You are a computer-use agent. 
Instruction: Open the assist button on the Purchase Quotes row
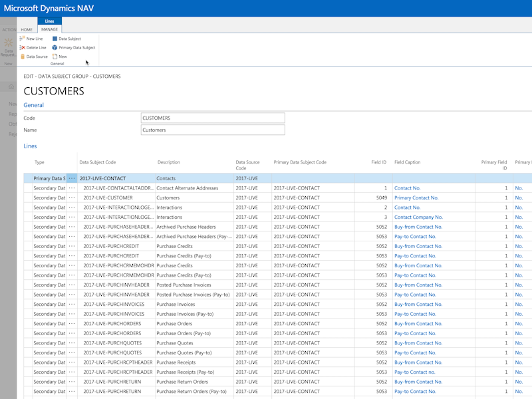tap(72, 342)
